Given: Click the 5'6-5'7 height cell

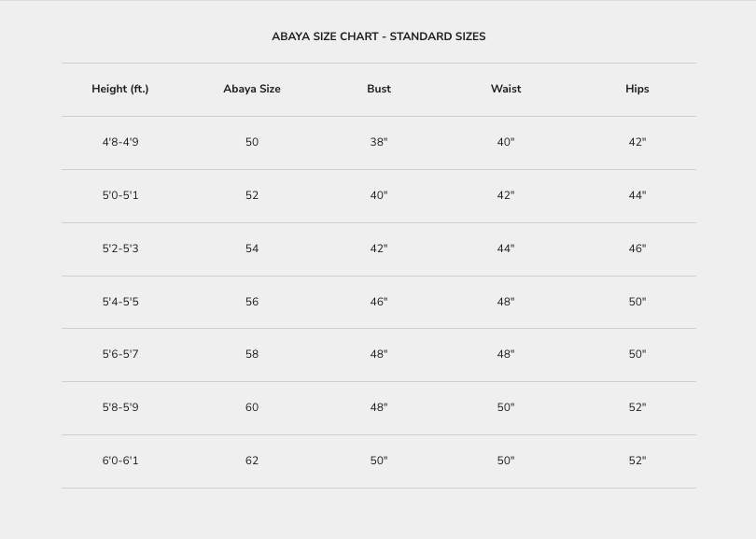Looking at the screenshot, I should (x=120, y=354).
